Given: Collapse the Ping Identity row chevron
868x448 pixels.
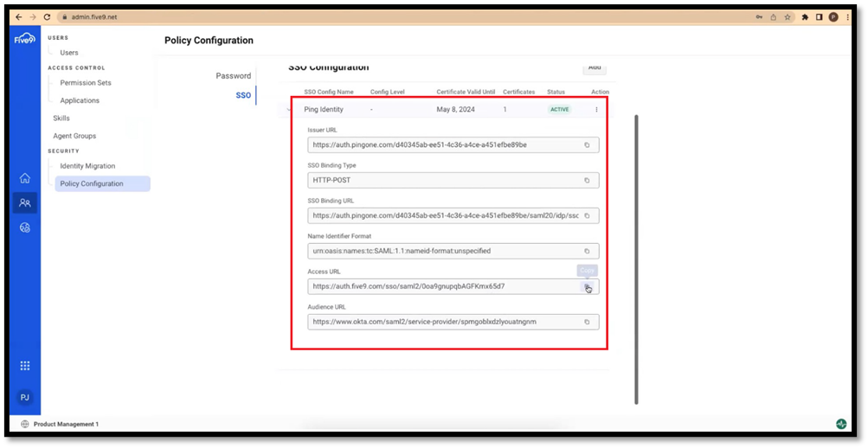Looking at the screenshot, I should tap(288, 110).
